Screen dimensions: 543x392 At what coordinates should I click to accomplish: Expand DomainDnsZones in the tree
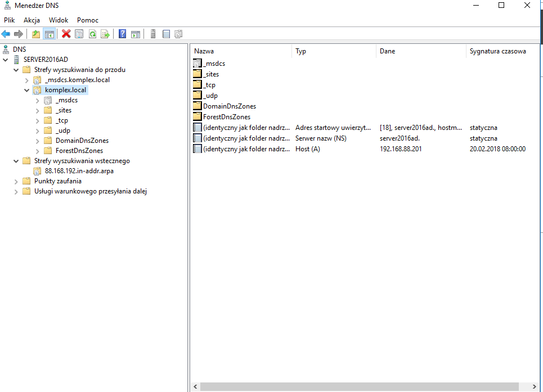pyautogui.click(x=37, y=141)
